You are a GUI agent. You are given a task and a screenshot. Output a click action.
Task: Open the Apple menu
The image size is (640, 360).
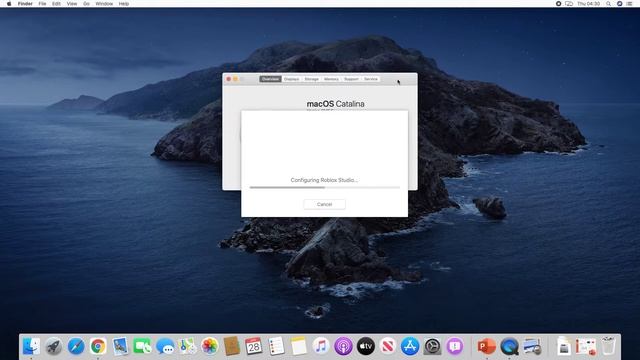[9, 4]
